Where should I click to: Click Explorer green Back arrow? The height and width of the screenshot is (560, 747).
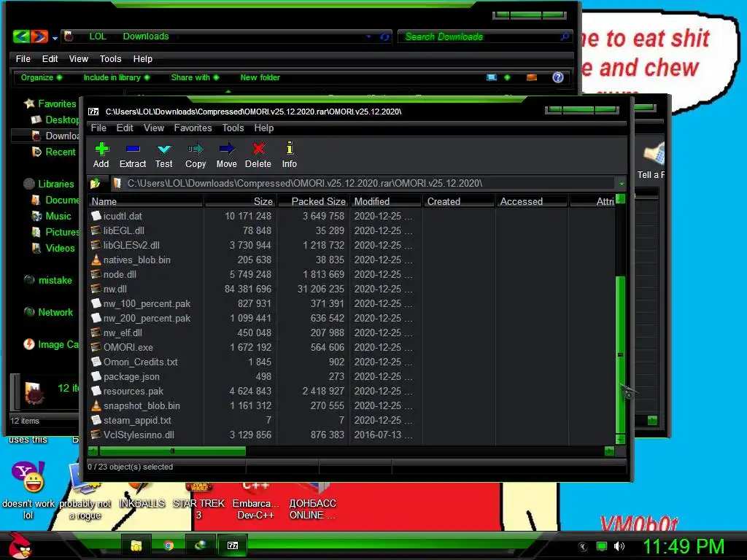tap(21, 36)
